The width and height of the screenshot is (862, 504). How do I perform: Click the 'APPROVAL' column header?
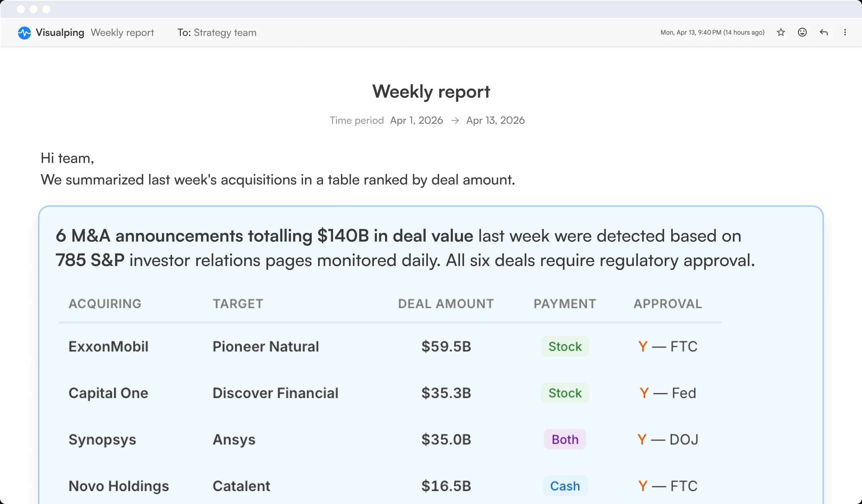[x=668, y=304]
